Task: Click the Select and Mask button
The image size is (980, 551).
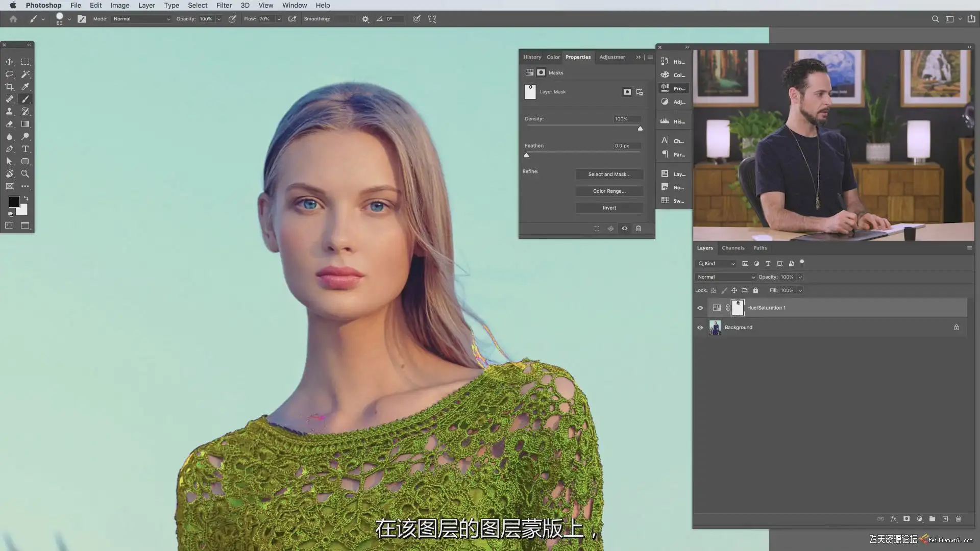Action: [609, 174]
